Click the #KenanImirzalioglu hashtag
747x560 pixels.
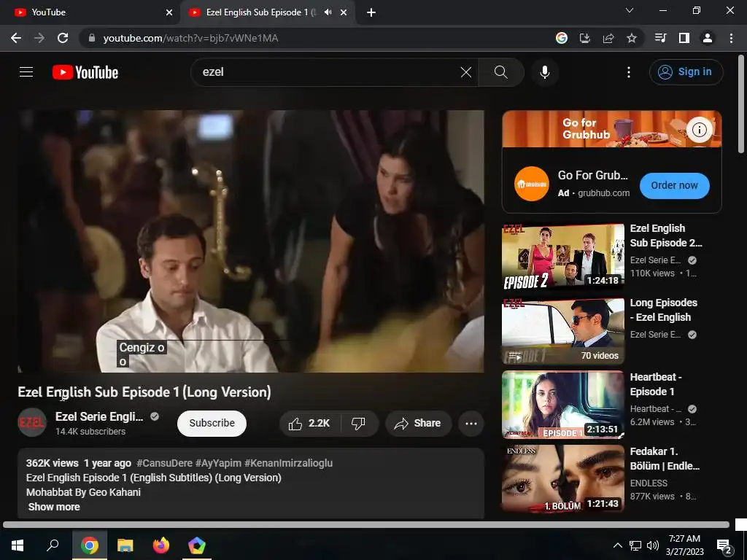(x=289, y=463)
